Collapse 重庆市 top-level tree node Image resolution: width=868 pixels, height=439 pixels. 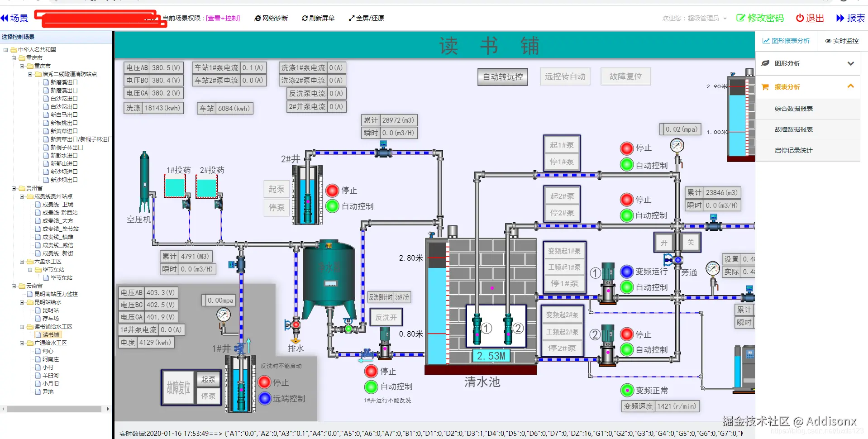click(x=14, y=58)
